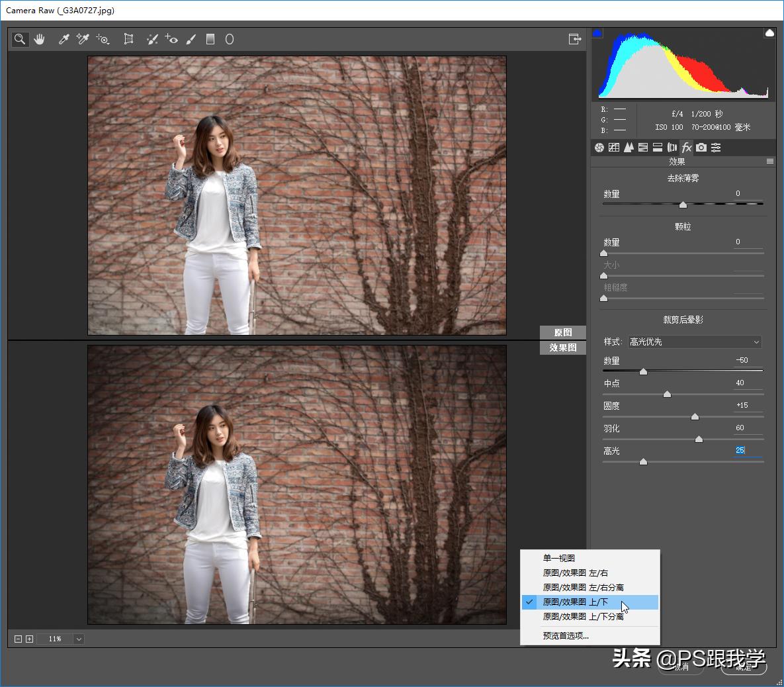Open the 样式 dropdown showing 高光优先

pyautogui.click(x=693, y=342)
